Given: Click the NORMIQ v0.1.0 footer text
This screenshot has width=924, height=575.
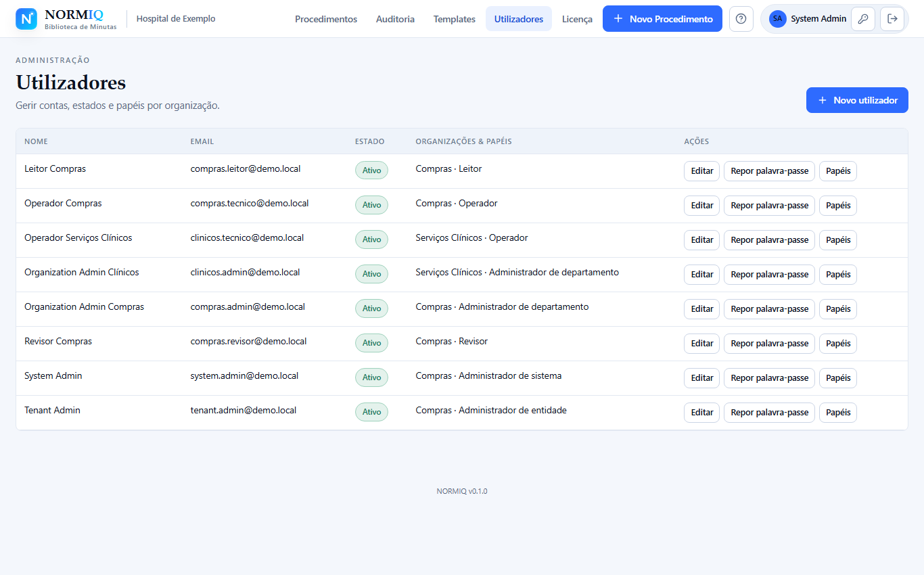Looking at the screenshot, I should 462,491.
